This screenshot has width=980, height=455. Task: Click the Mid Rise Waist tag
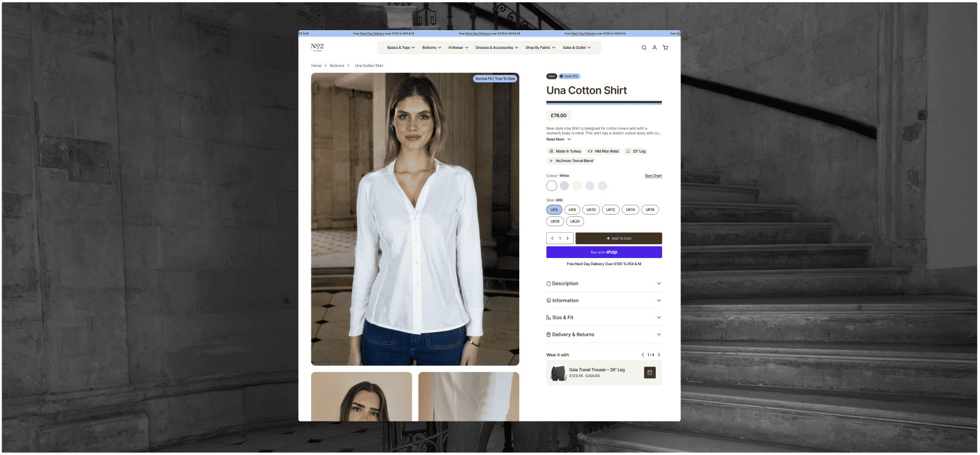(603, 151)
